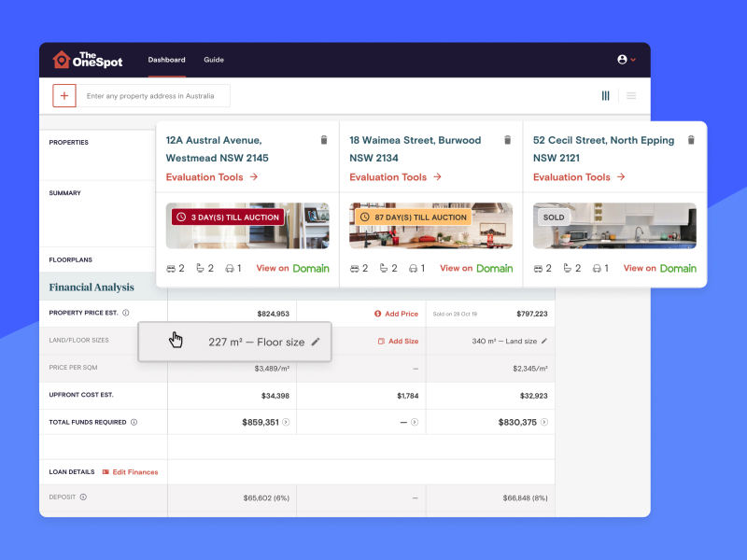Click bedroom icon on Austral Avenue card
747x560 pixels.
pos(171,269)
